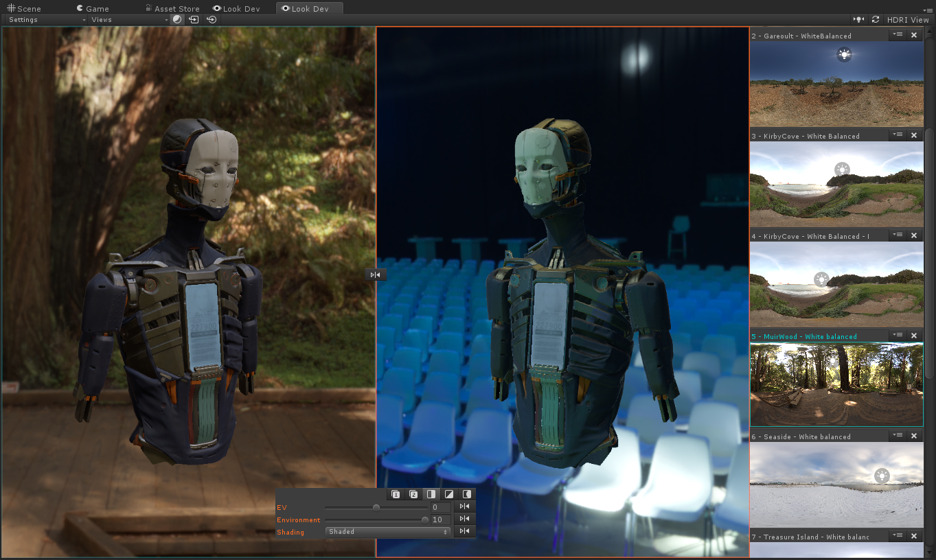Click the refresh environments icon in top bar
The image size is (936, 560).
point(876,19)
